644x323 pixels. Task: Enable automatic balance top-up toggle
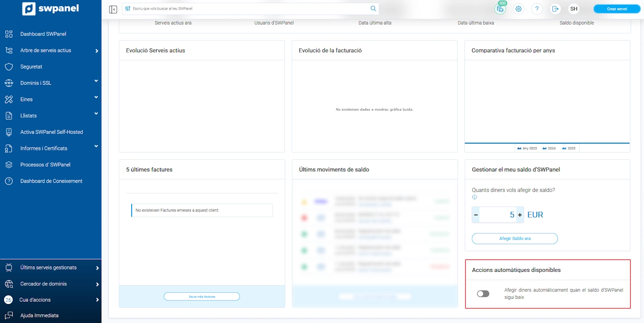[x=483, y=294]
